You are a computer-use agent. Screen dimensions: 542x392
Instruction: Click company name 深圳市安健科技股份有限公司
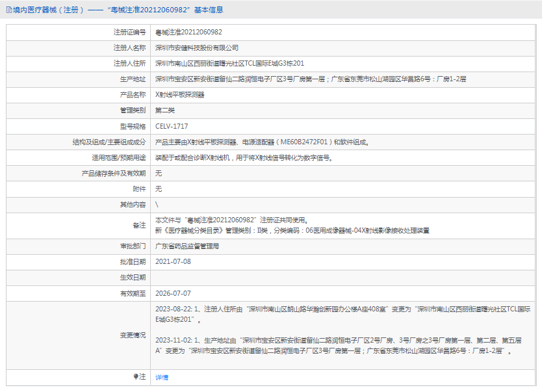[197, 47]
